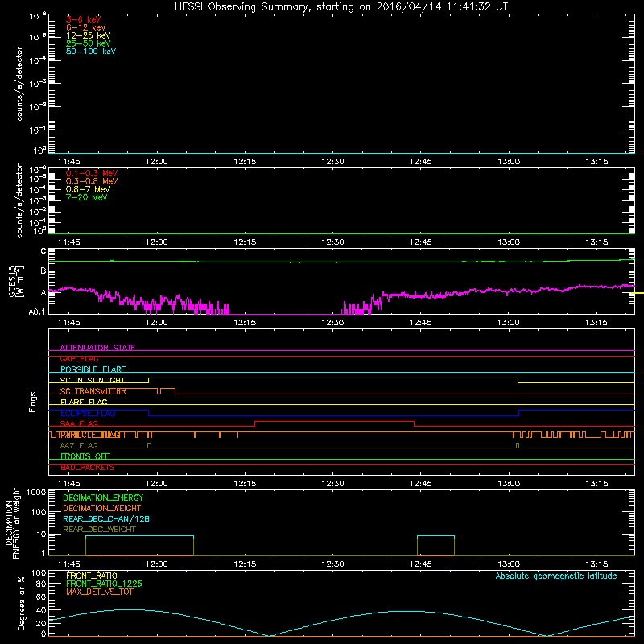Select the 6-12 keV legend label

86,27
